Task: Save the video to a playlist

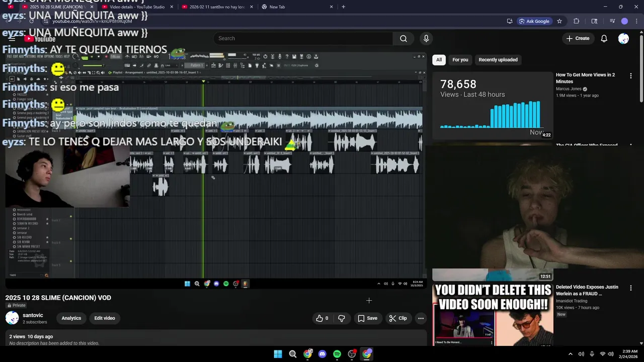Action: (367, 318)
